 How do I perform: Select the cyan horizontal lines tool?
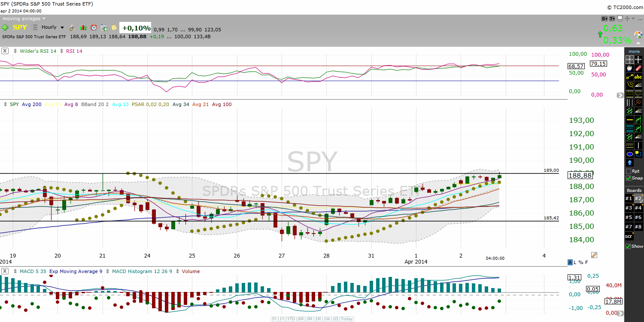click(x=629, y=128)
